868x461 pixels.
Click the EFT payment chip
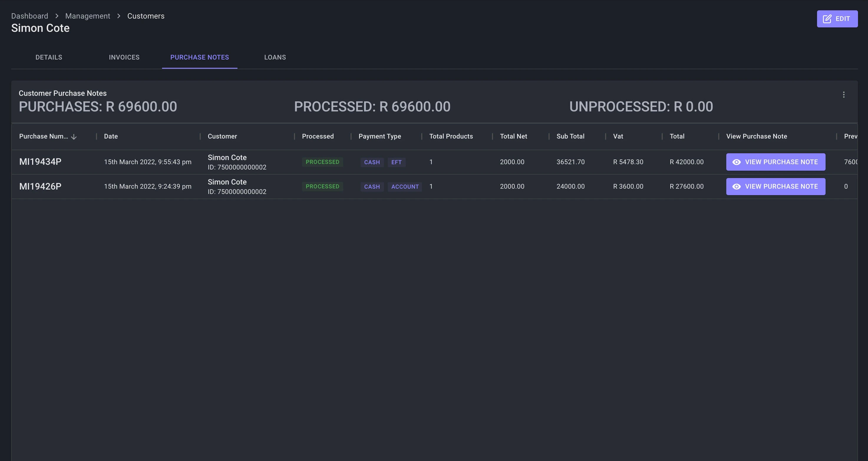(x=396, y=162)
